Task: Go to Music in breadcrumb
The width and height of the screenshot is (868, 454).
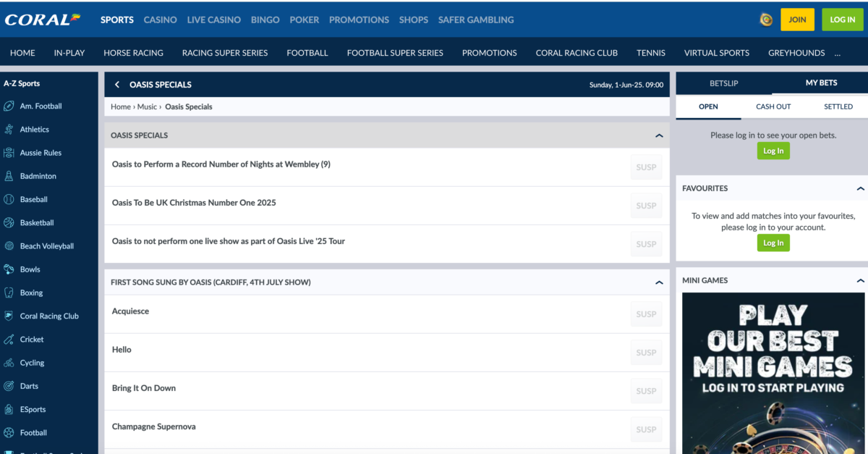Action: click(147, 107)
